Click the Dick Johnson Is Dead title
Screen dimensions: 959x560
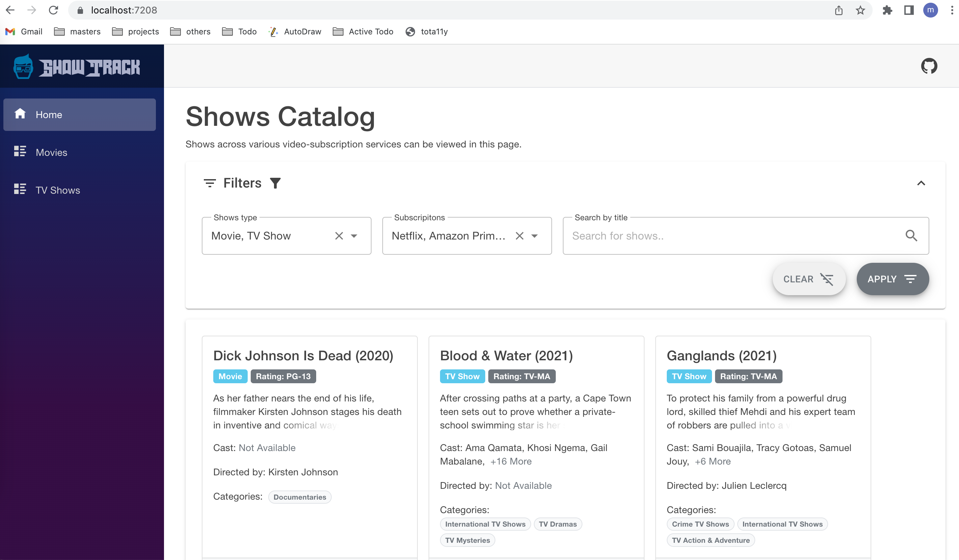(303, 356)
